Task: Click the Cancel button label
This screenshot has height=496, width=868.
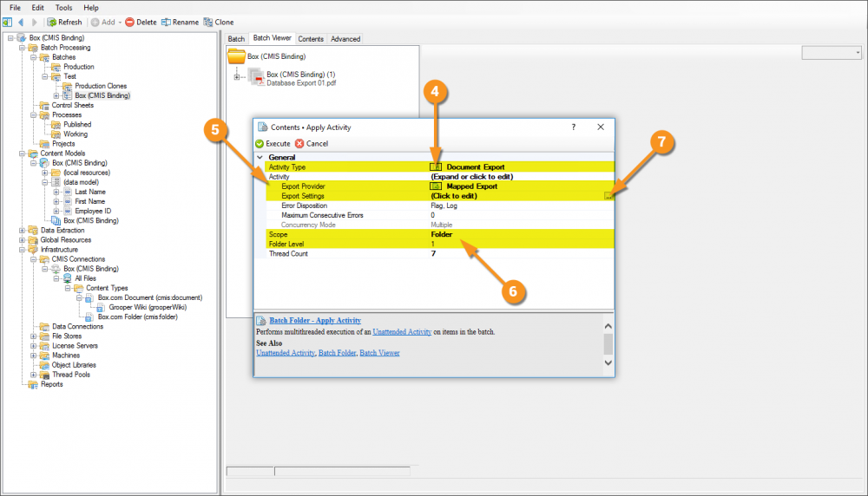Action: (317, 144)
